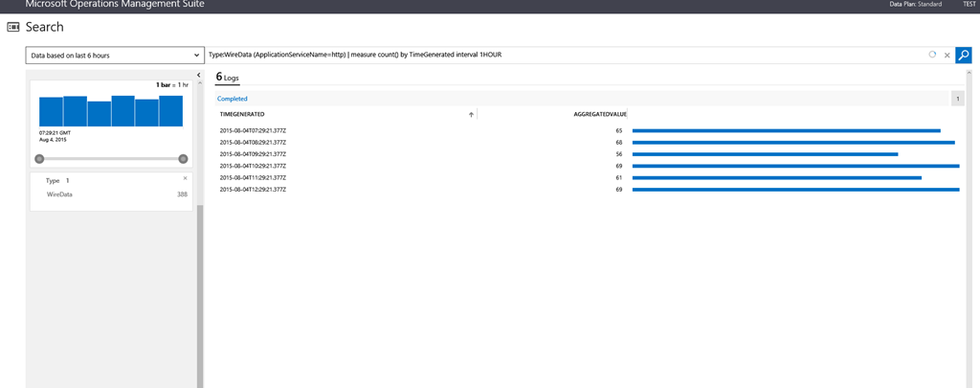
Task: Click the TIMEGENERATED column header
Action: pyautogui.click(x=242, y=114)
